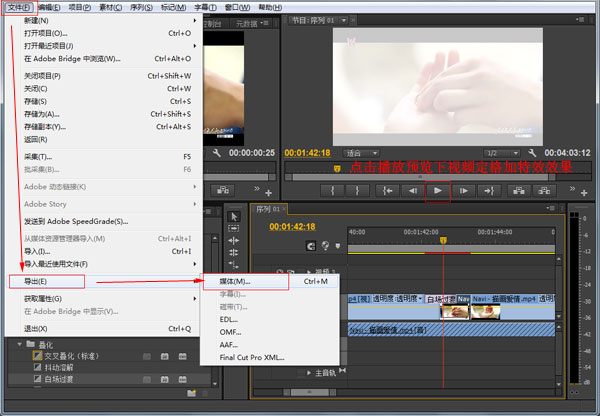Select the 序列 01 timeline tab
600x416 pixels.
pyautogui.click(x=268, y=209)
